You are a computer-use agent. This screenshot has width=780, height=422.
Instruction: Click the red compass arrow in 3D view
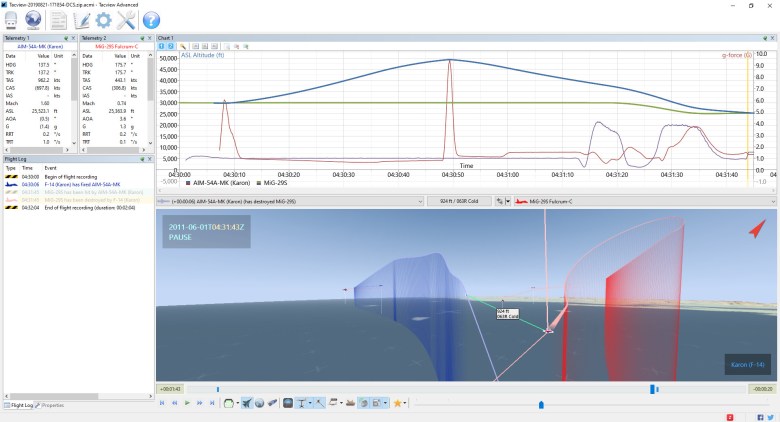pos(757,230)
